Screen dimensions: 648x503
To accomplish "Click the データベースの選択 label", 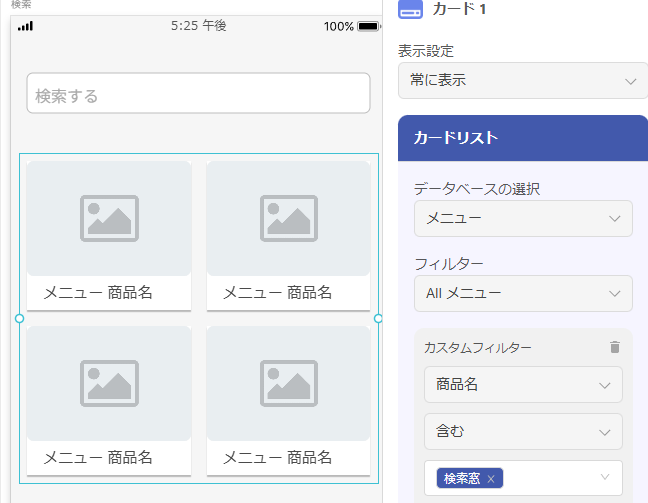I will pyautogui.click(x=477, y=189).
